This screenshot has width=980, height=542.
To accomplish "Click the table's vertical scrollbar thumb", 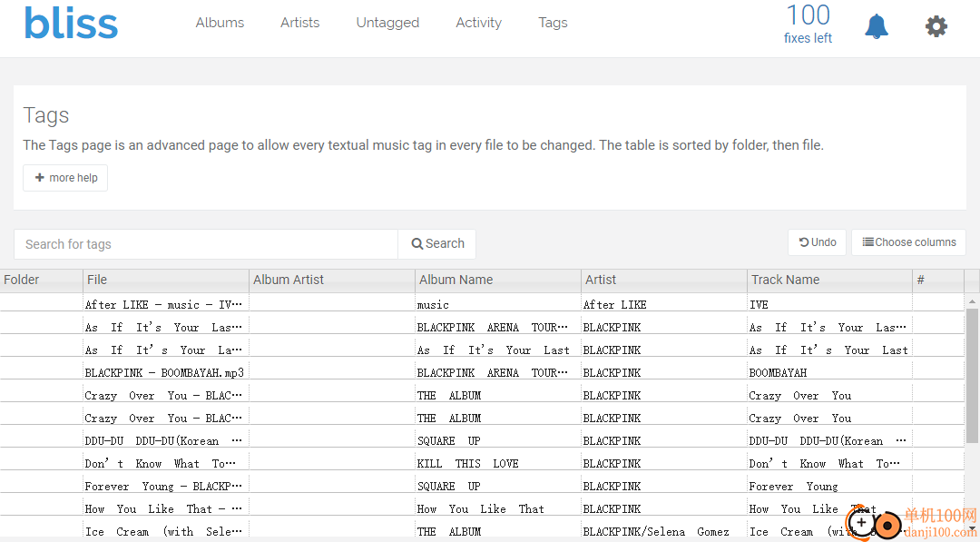I will (972, 375).
